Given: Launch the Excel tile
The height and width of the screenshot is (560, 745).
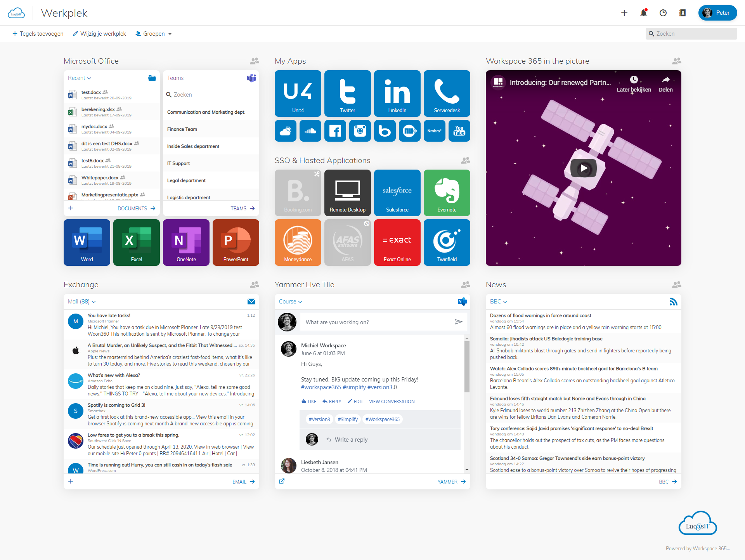Looking at the screenshot, I should 137,243.
